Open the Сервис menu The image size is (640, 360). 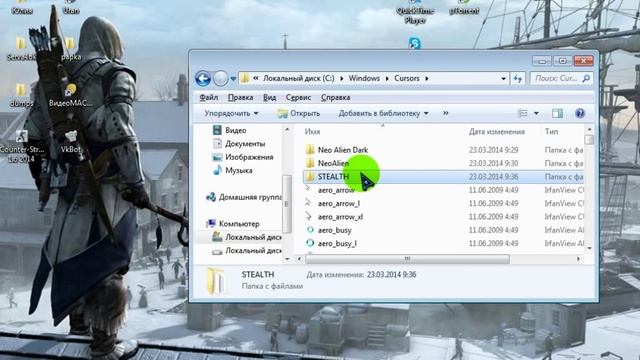click(298, 98)
